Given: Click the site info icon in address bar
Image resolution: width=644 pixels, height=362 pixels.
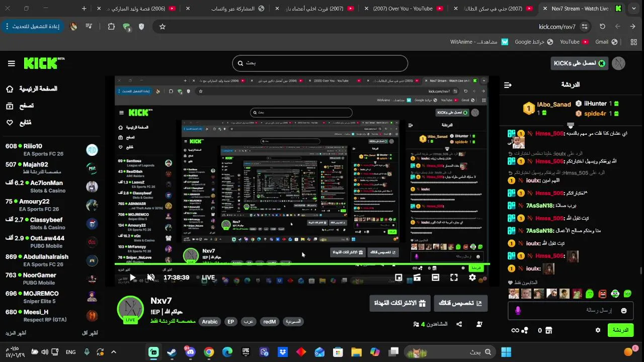Looking at the screenshot, I should click(584, 27).
